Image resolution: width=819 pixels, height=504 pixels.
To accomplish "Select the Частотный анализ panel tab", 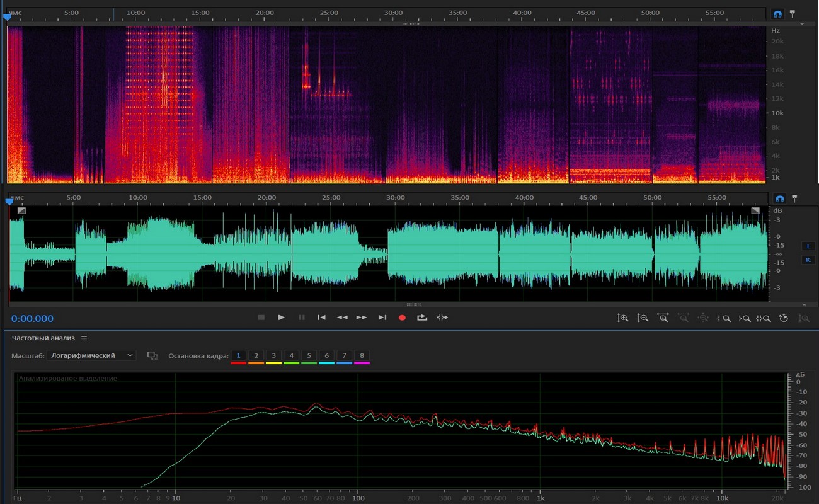I will 43,338.
